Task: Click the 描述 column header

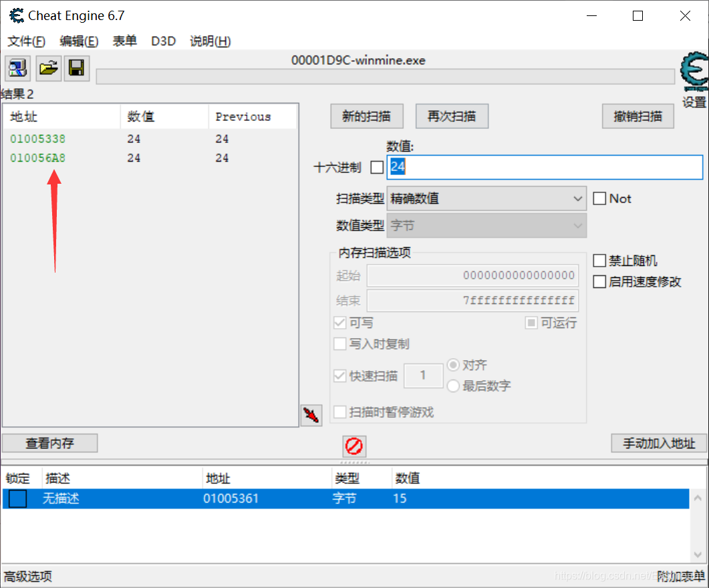Action: (58, 478)
